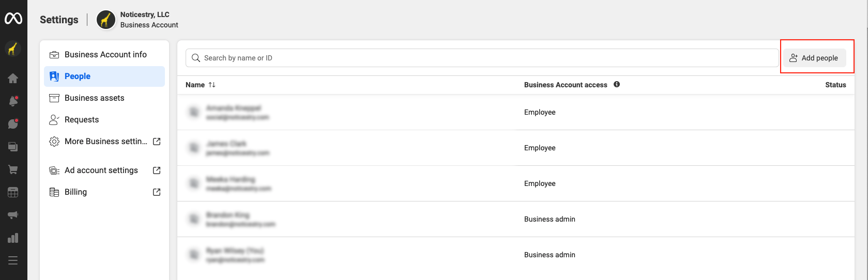Viewport: 868px width, 280px height.
Task: Open the Home icon in left sidebar
Action: click(13, 79)
